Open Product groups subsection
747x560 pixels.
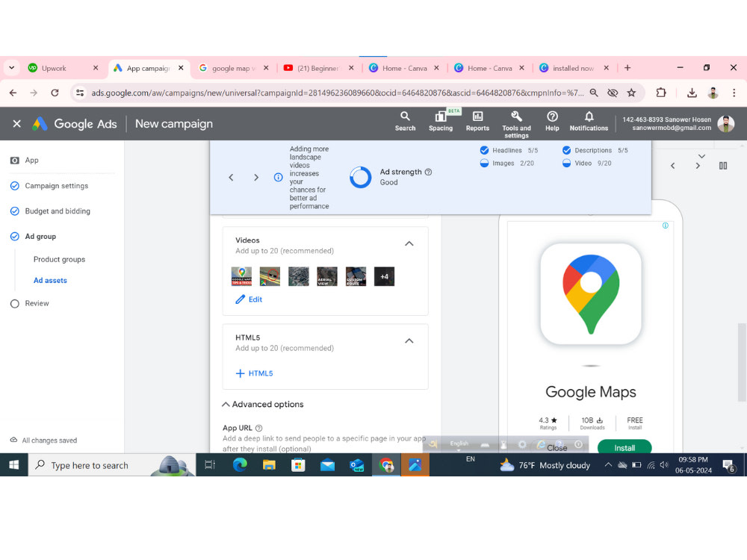click(x=59, y=260)
